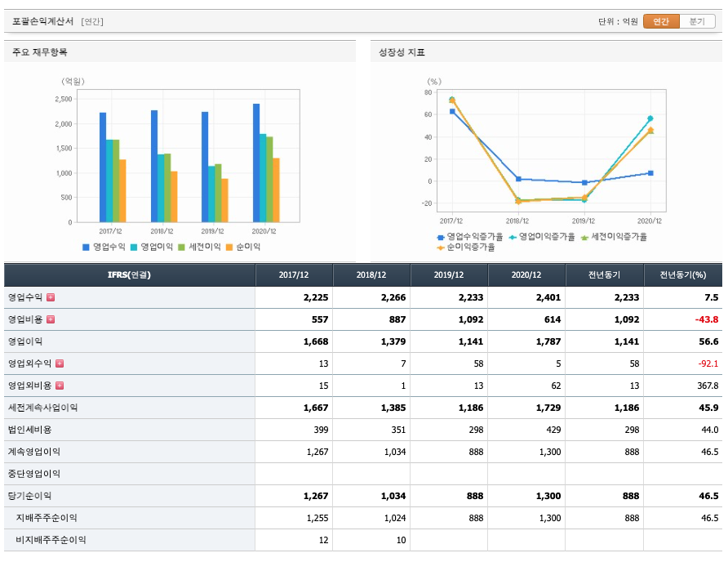Select the 세전계속사업이익 row label

42,408
